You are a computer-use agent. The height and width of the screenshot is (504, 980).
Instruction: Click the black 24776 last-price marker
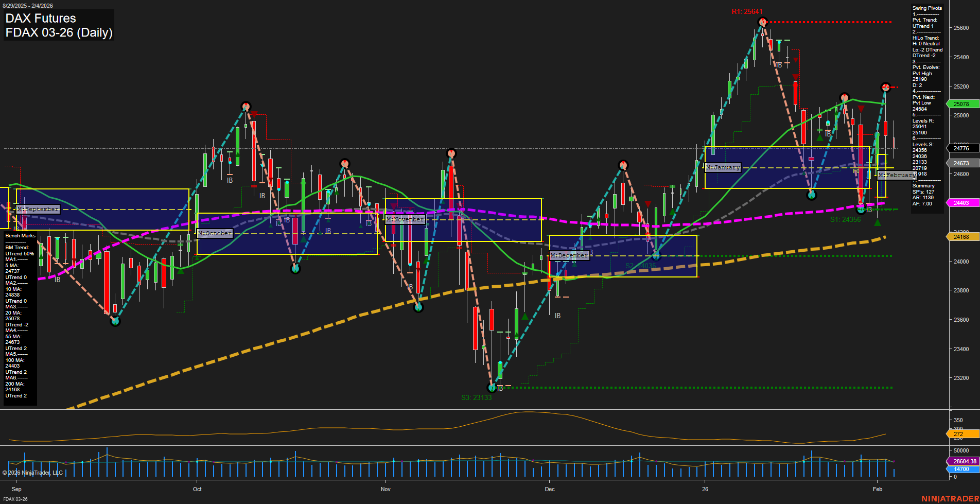tap(962, 148)
